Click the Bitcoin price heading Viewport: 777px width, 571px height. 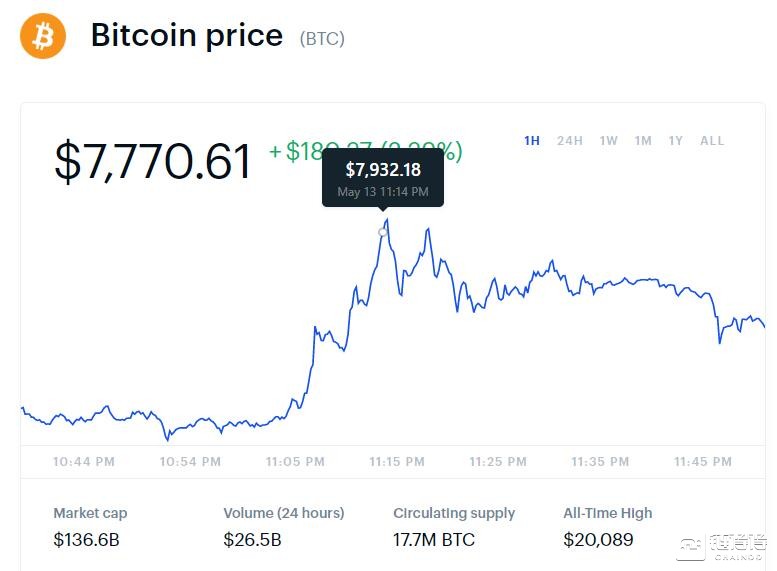tap(187, 36)
